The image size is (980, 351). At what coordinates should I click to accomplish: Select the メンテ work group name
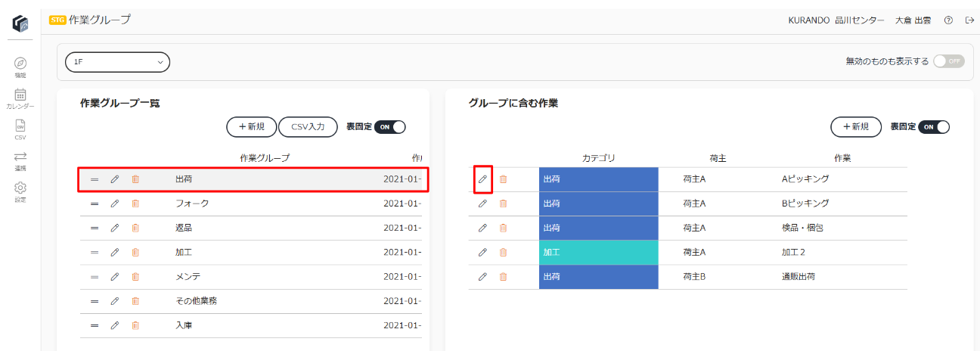coord(188,277)
